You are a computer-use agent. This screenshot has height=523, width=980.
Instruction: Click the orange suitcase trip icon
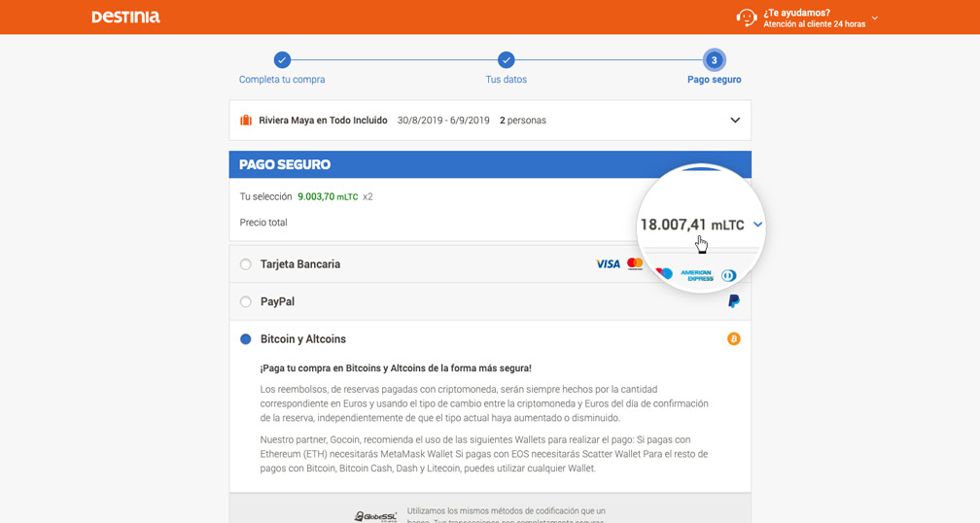[246, 120]
